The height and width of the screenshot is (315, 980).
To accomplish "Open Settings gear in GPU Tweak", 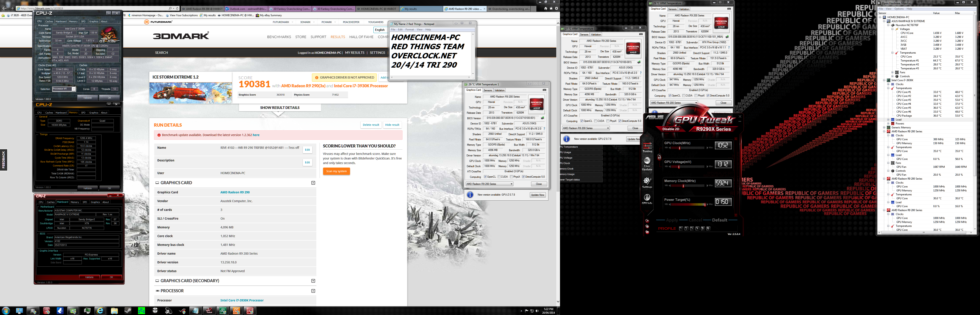I will (647, 183).
